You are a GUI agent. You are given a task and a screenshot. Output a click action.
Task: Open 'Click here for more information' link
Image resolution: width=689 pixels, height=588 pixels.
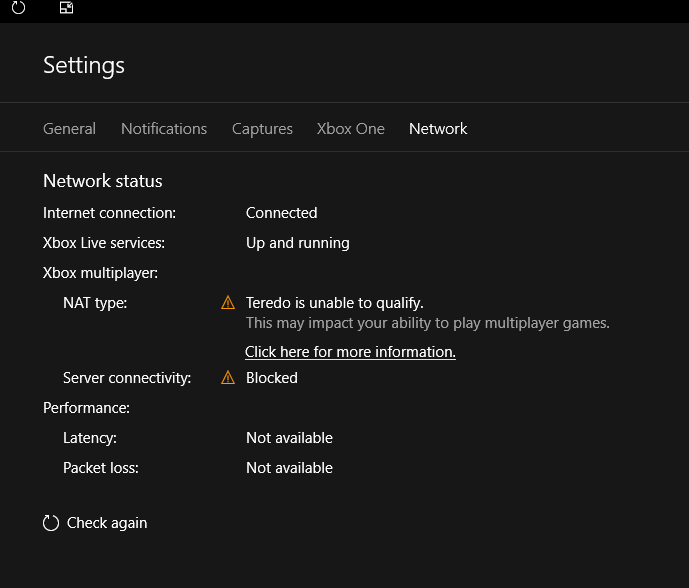click(350, 352)
